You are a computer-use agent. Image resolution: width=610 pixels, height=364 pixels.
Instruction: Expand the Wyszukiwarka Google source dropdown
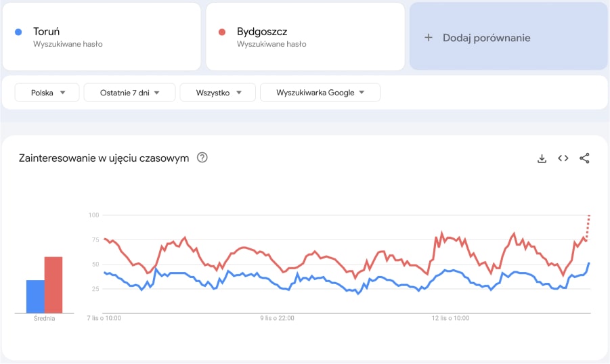pos(320,93)
